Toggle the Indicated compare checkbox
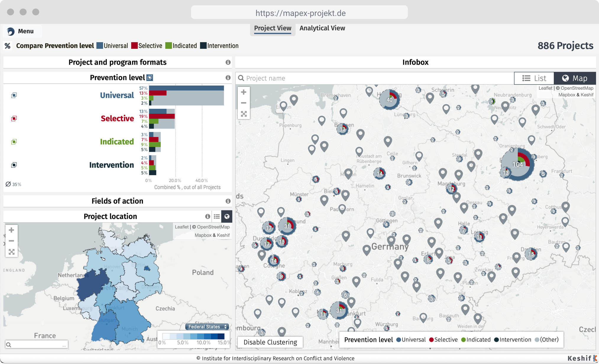The height and width of the screenshot is (364, 599). [14, 142]
